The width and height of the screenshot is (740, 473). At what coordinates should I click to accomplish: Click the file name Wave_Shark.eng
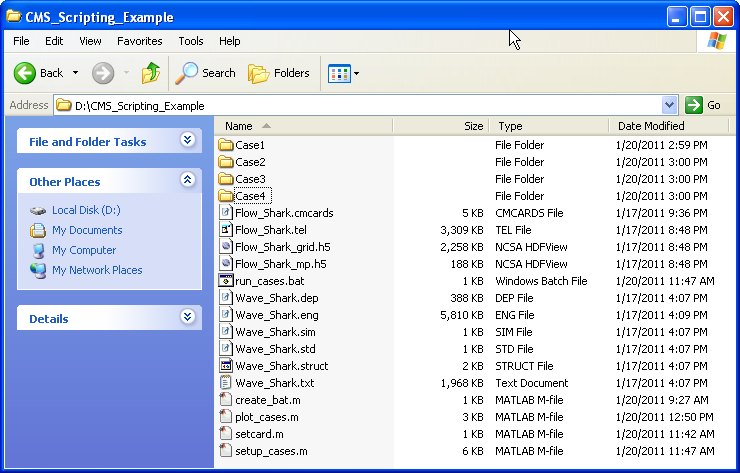click(x=277, y=315)
